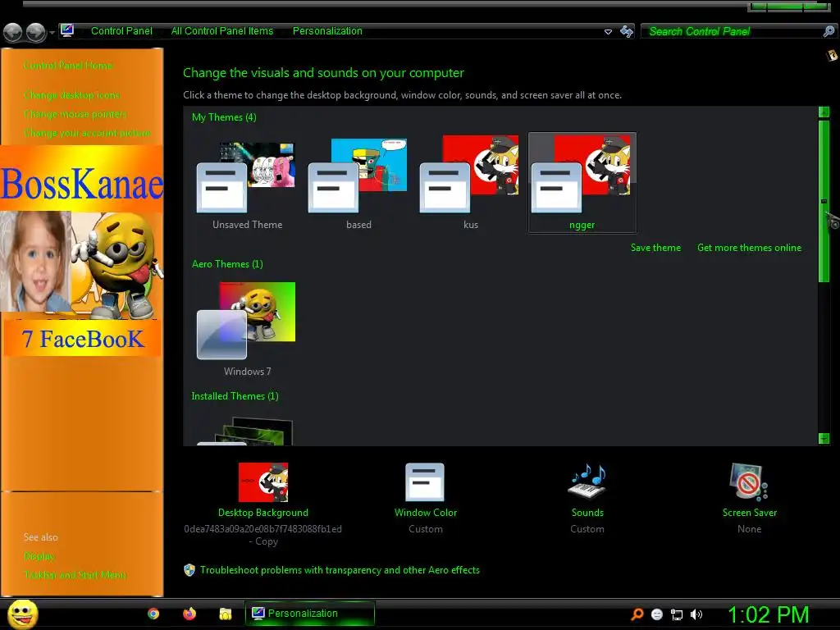This screenshot has height=630, width=840.
Task: Open Control Panel Home link
Action: [x=68, y=66]
